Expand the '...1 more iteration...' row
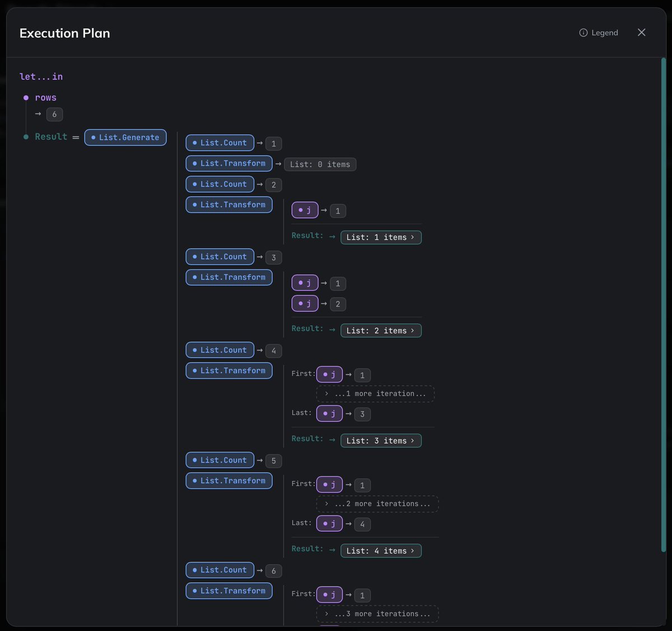This screenshot has height=631, width=672. 375,394
